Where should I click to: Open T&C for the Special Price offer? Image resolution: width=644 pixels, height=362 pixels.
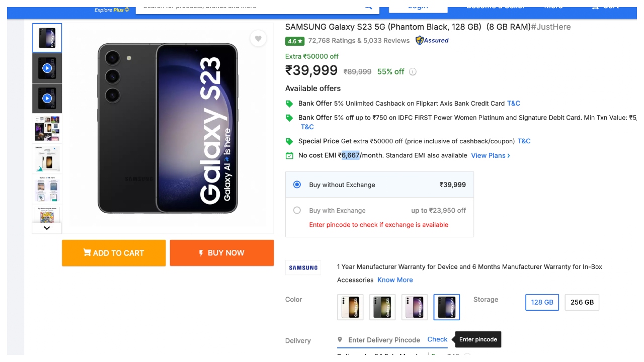524,141
